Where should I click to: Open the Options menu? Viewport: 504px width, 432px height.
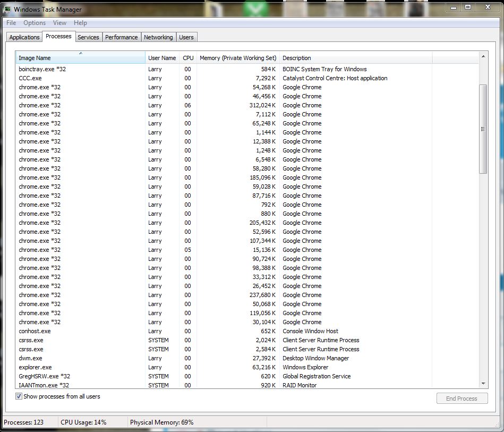point(35,23)
